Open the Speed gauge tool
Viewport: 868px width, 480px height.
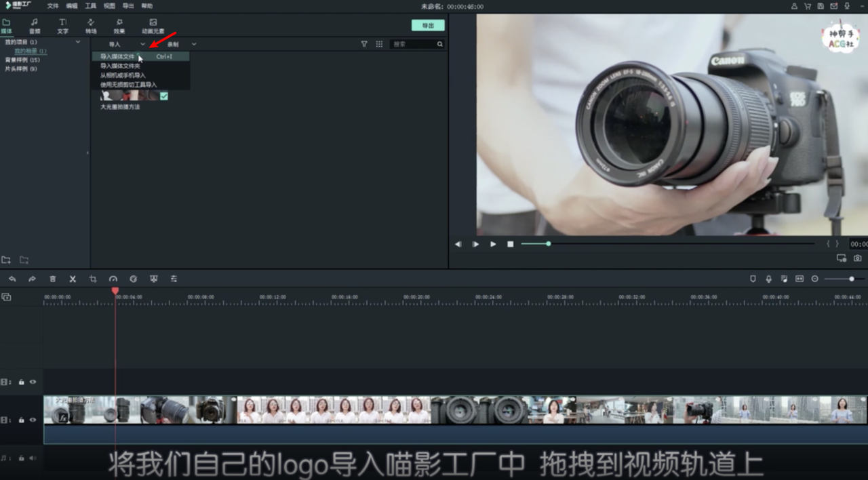(113, 279)
